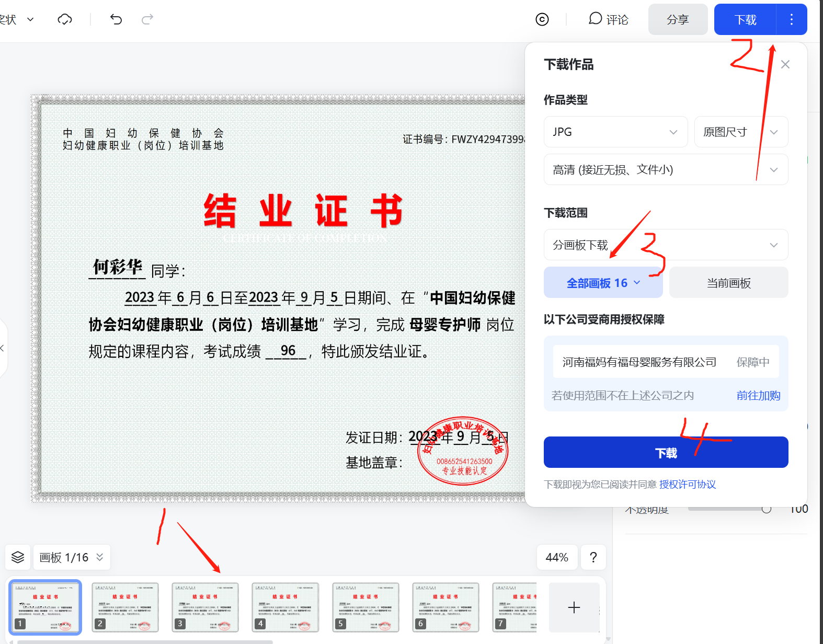Select artboard thumbnail 3

[205, 607]
